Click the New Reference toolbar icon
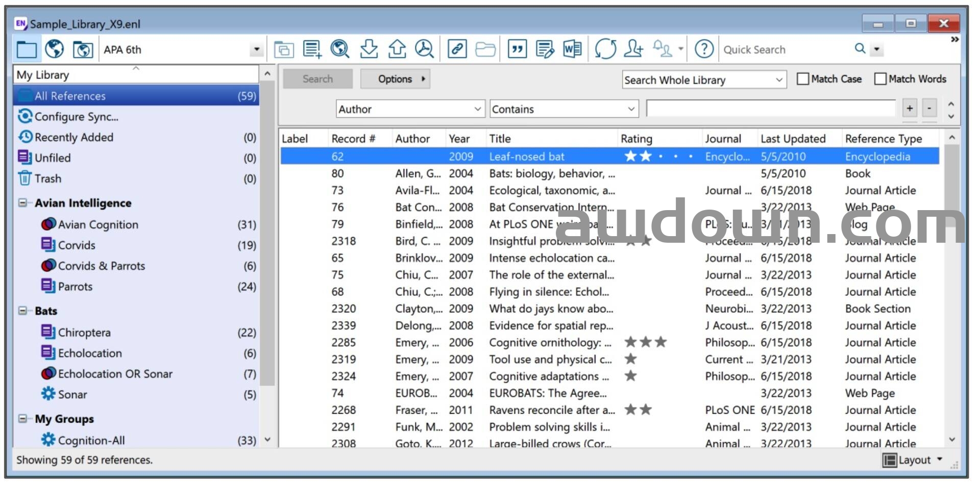Image resolution: width=980 pixels, height=486 pixels. [312, 49]
